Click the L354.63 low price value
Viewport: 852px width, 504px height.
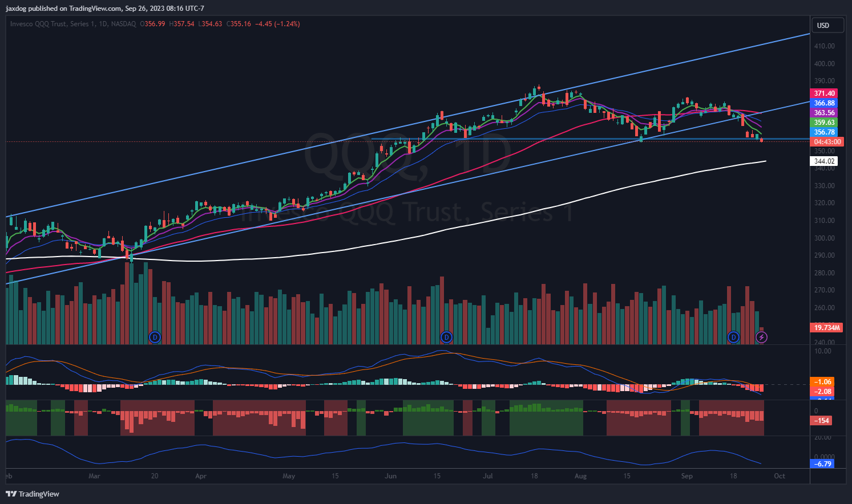pos(210,24)
